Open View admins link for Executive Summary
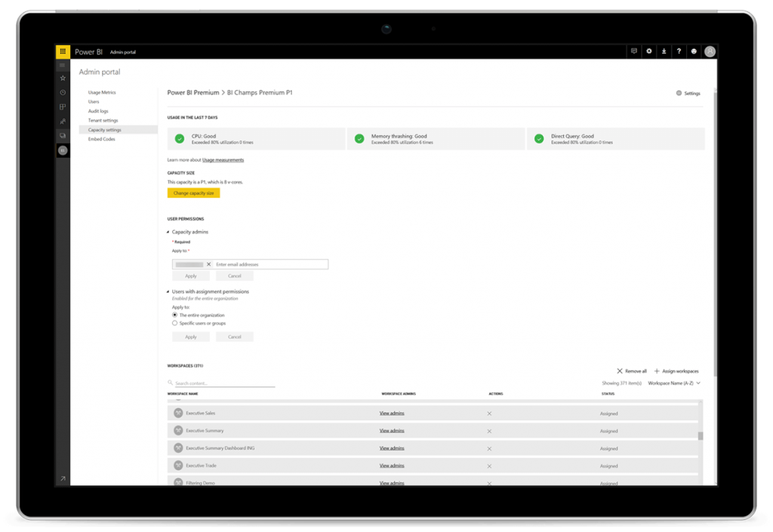773x532 pixels. (x=392, y=431)
